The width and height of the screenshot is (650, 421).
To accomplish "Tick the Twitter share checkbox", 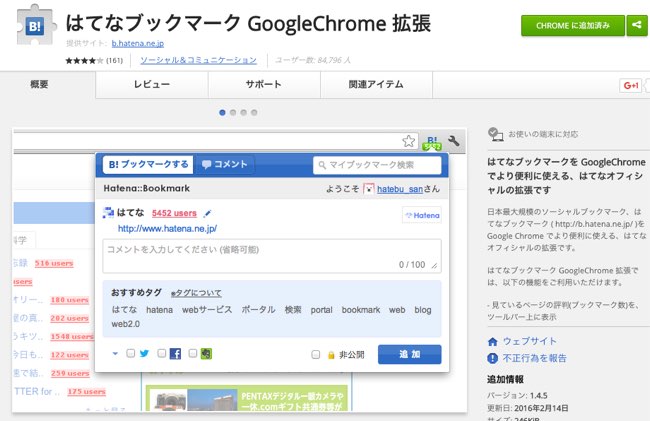I will [131, 353].
